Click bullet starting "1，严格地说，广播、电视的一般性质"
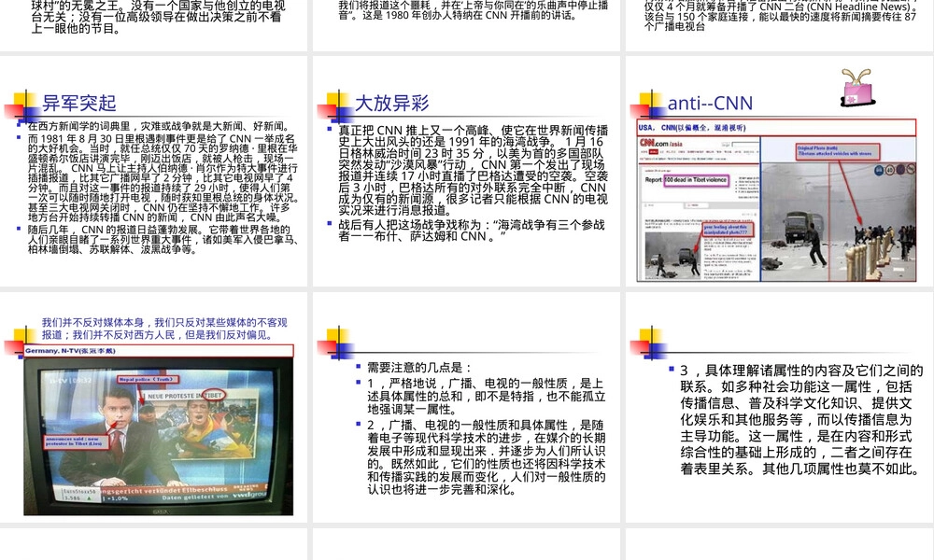 coord(486,397)
